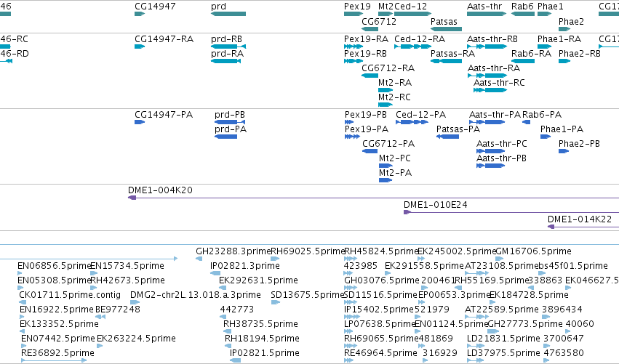This screenshot has width=619, height=364.
Task: Select the BE977248 EST glyph
Action: (x=100, y=317)
